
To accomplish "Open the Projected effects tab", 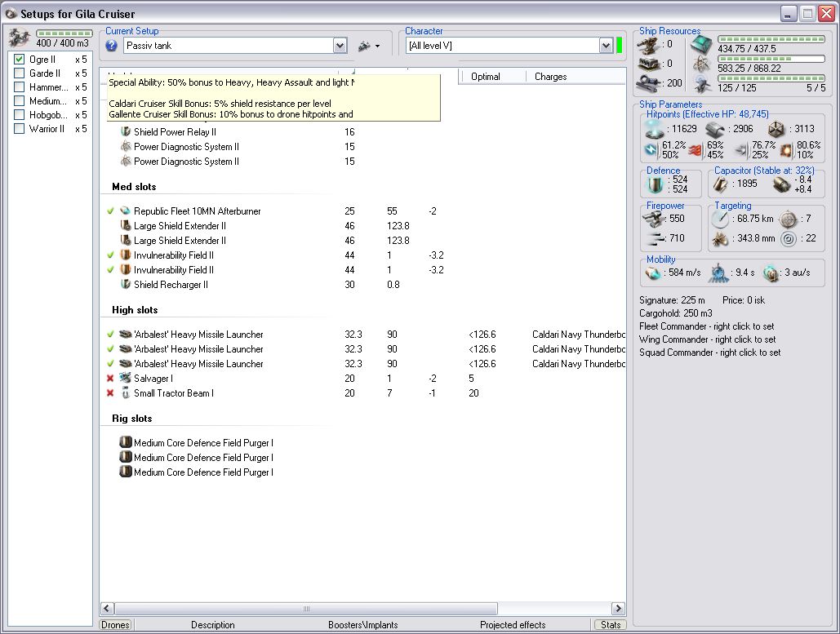I will (513, 625).
